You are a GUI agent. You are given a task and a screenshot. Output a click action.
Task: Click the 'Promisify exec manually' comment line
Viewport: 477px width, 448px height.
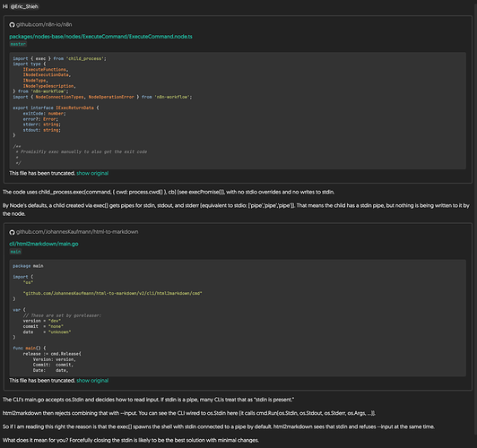click(82, 151)
